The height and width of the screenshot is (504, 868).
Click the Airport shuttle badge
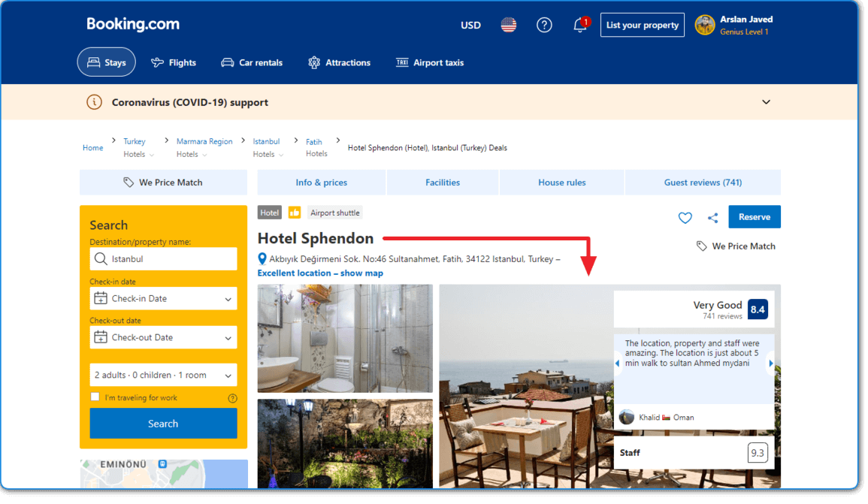[x=335, y=213]
